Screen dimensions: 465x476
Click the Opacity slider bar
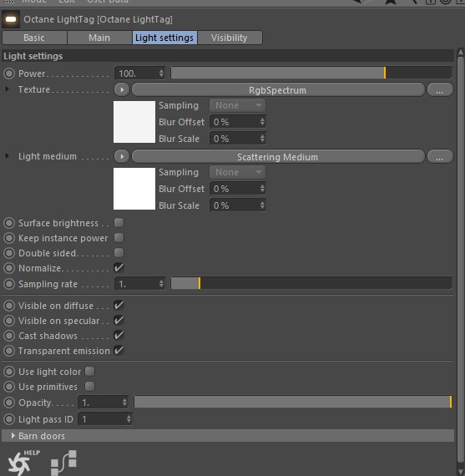click(x=293, y=402)
